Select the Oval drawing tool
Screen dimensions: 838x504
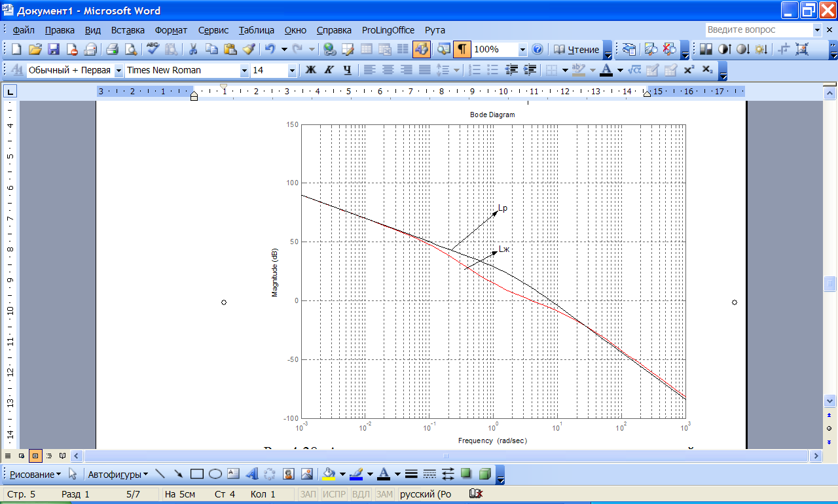tap(215, 474)
